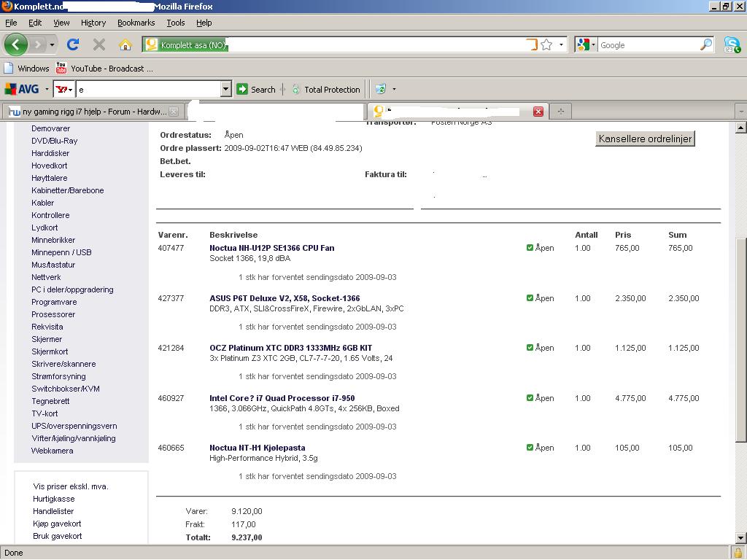Open the Bookmarks menu
The width and height of the screenshot is (747, 560).
pyautogui.click(x=136, y=23)
